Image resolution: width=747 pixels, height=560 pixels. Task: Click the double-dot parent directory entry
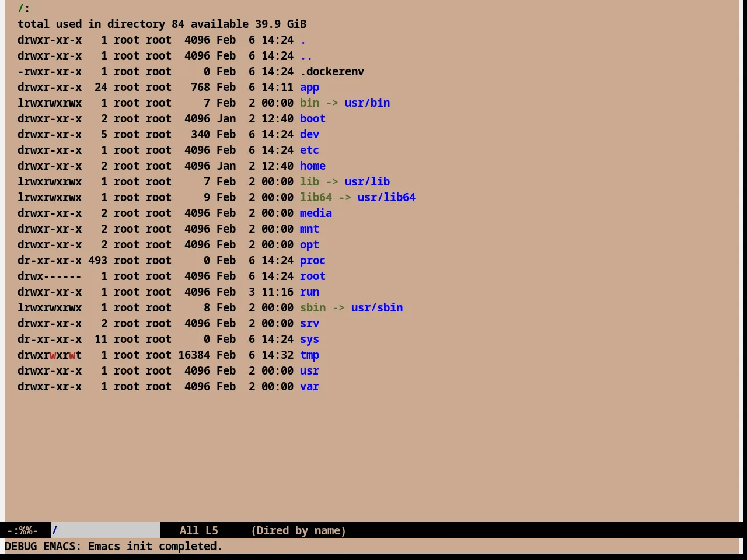click(306, 56)
